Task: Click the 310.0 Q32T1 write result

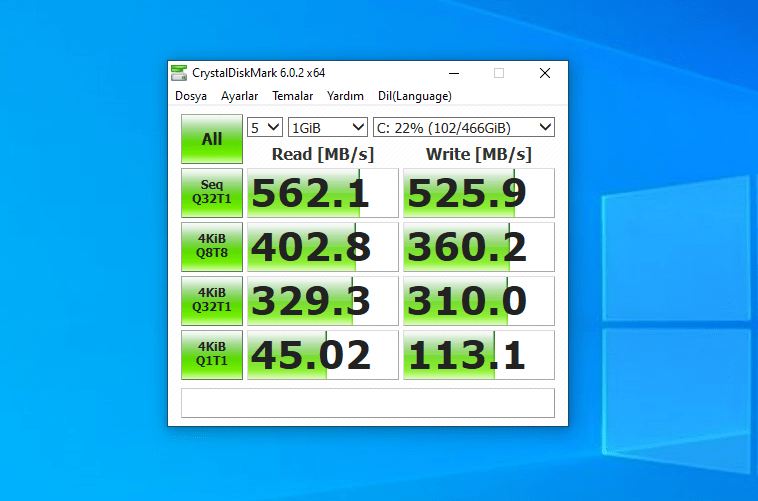Action: click(479, 301)
